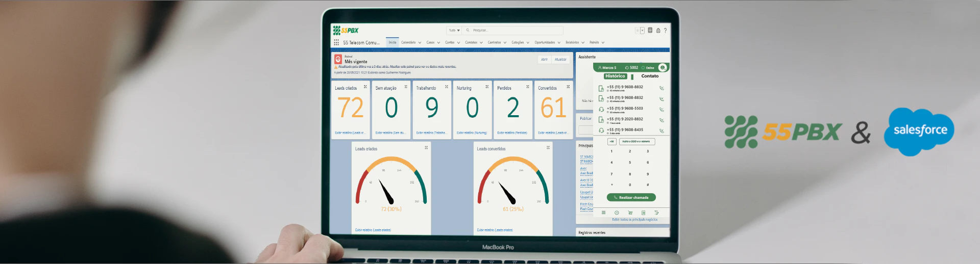The image size is (980, 264).
Task: Open the global actions plus icon
Action: point(650,31)
